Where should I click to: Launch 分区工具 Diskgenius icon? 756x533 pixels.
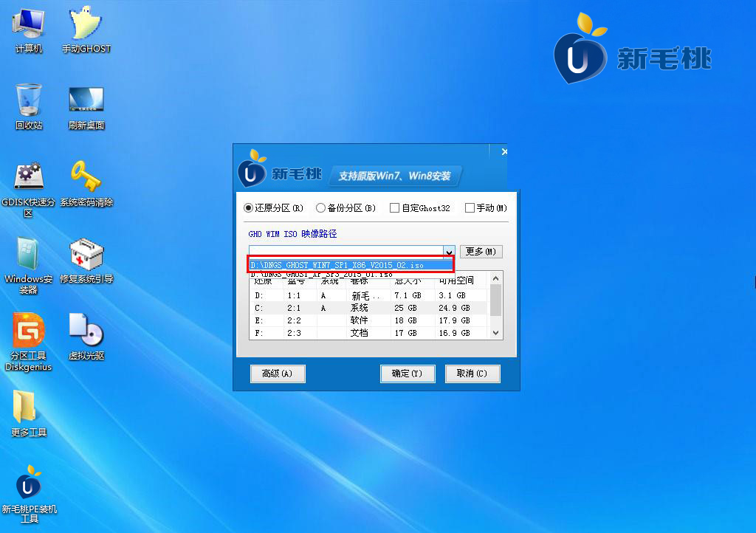(29, 332)
